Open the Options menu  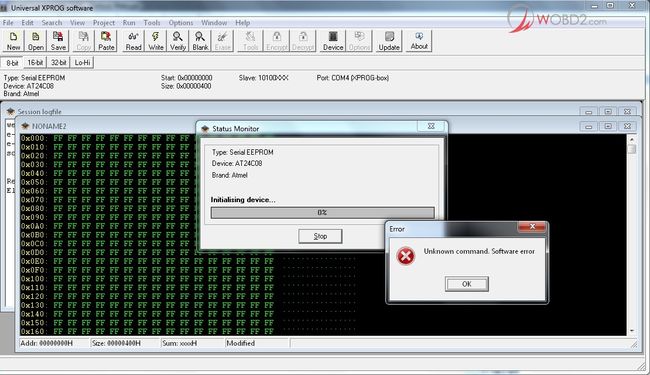(x=181, y=23)
